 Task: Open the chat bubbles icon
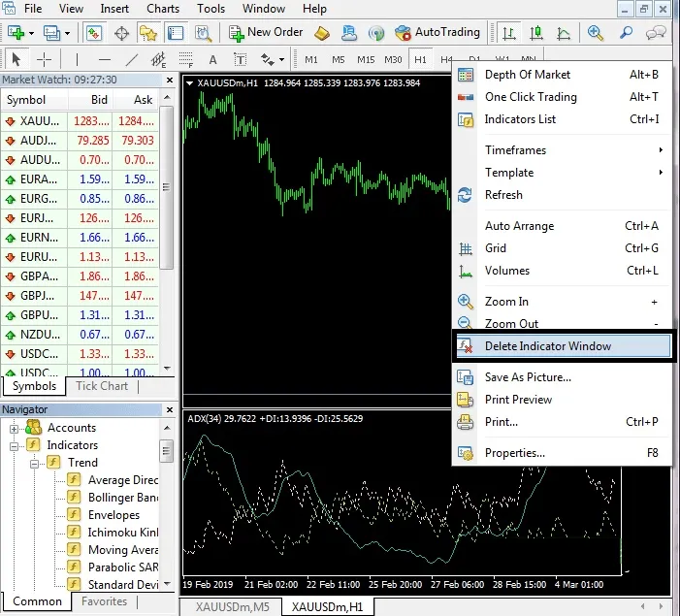click(656, 33)
